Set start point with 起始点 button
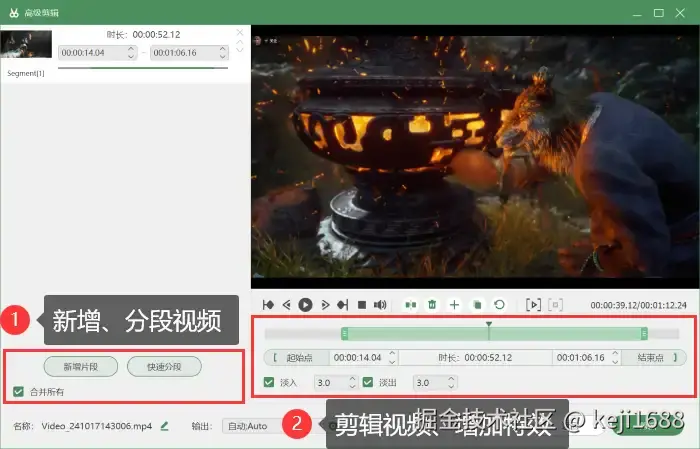Viewport: 700px width, 449px height. coord(296,358)
